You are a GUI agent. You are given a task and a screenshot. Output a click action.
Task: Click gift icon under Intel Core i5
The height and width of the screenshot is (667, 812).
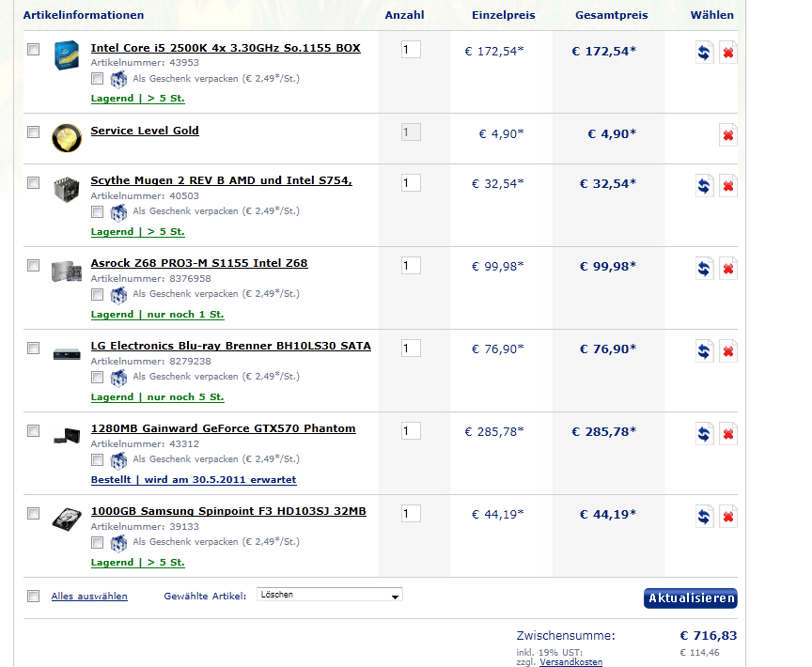pos(118,79)
